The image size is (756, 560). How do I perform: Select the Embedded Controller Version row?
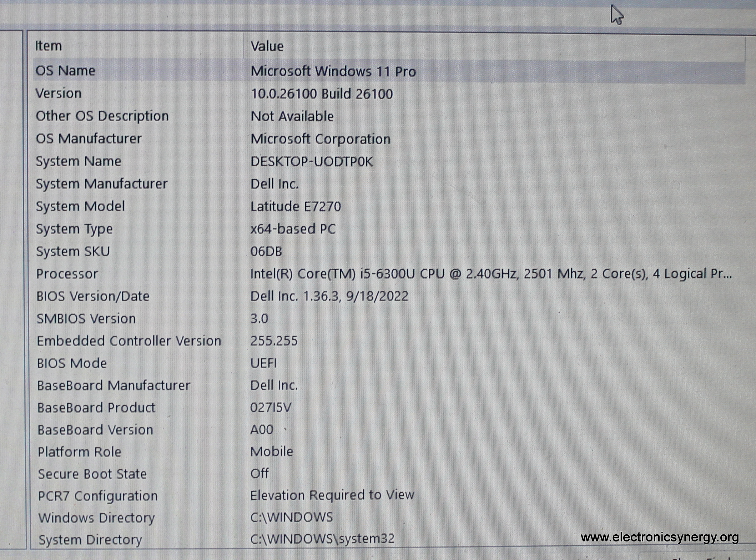tap(129, 341)
